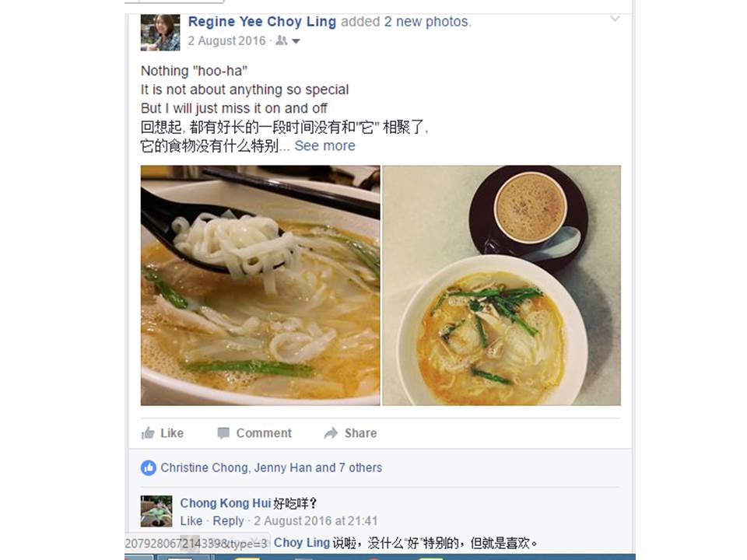Screen dimensions: 747x560
Task: Open the coffee and noodle bowl photo
Action: pos(502,285)
